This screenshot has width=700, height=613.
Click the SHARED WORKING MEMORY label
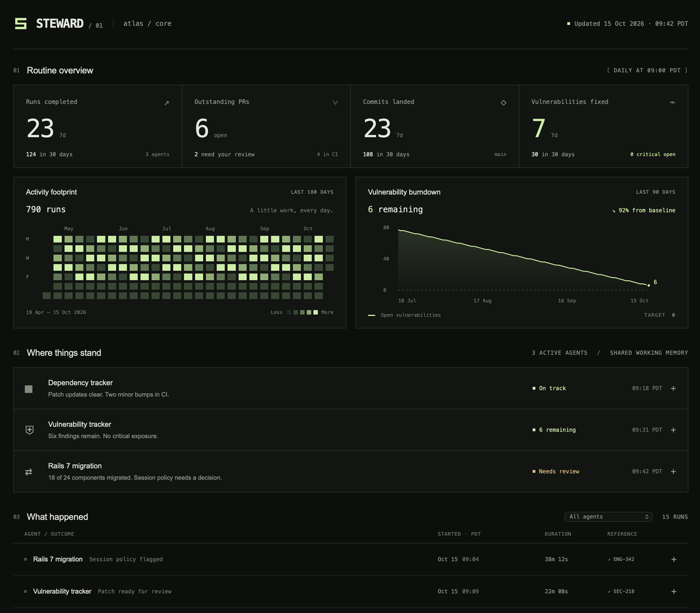coord(649,353)
